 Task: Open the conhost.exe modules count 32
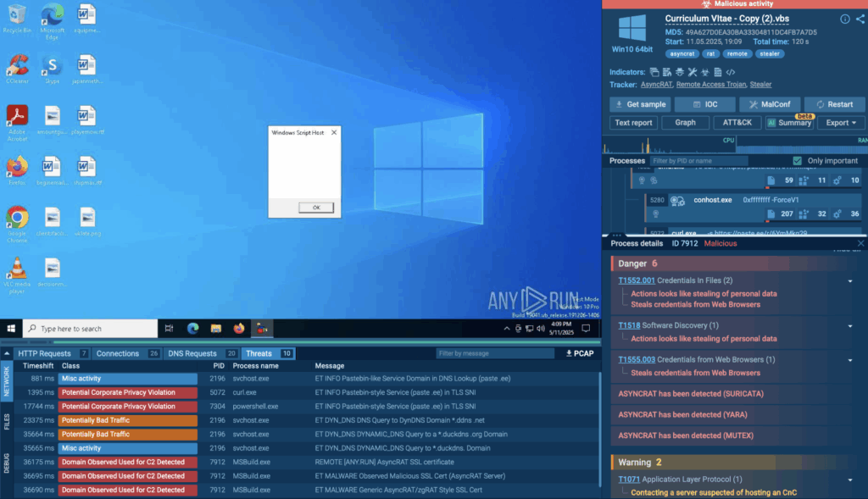[813, 213]
